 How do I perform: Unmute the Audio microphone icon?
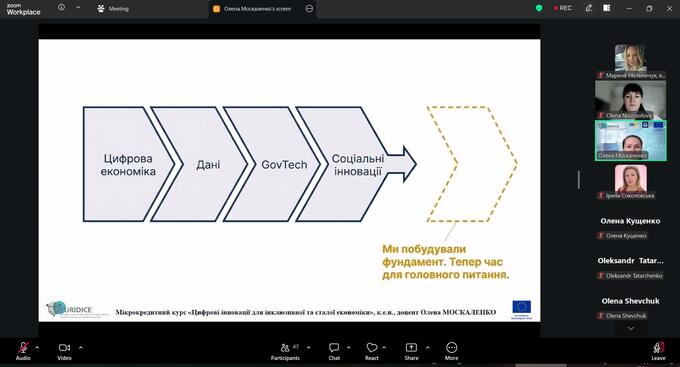point(23,347)
